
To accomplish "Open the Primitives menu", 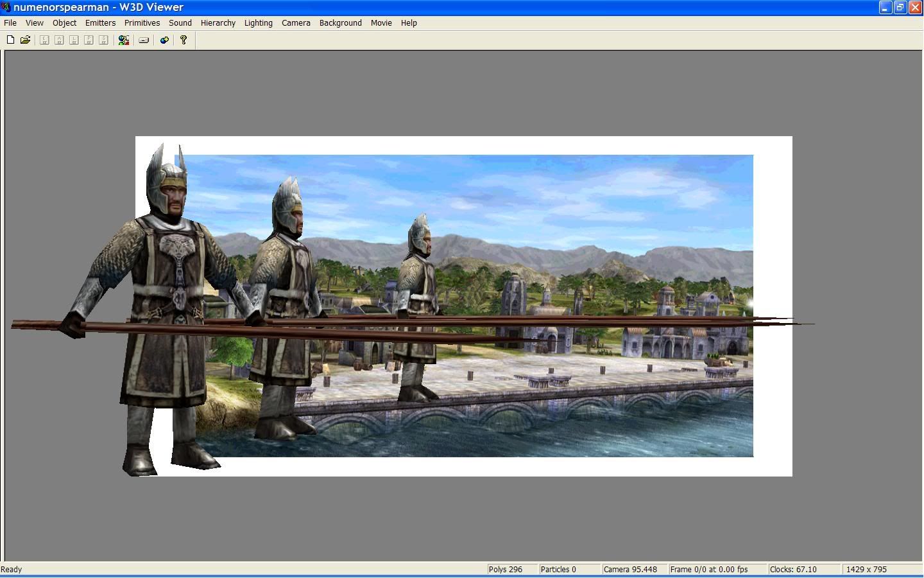I will click(142, 22).
